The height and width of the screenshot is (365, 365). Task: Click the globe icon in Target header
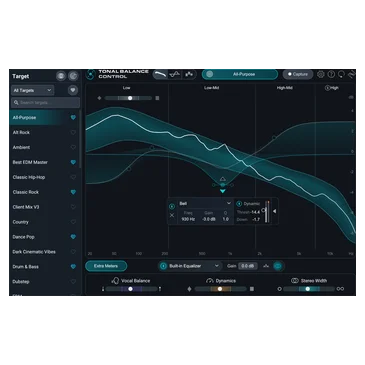pyautogui.click(x=61, y=76)
